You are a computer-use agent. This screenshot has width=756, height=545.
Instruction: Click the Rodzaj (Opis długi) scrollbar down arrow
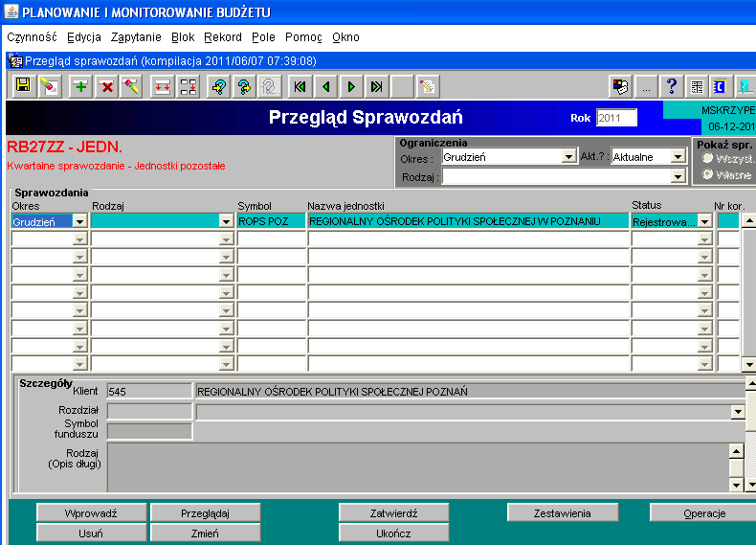736,485
